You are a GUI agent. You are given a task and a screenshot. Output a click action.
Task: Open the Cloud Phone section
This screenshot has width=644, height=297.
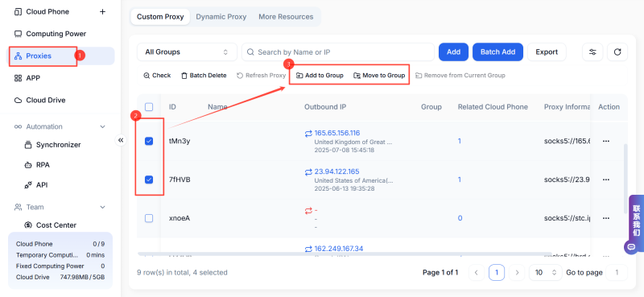(x=47, y=11)
